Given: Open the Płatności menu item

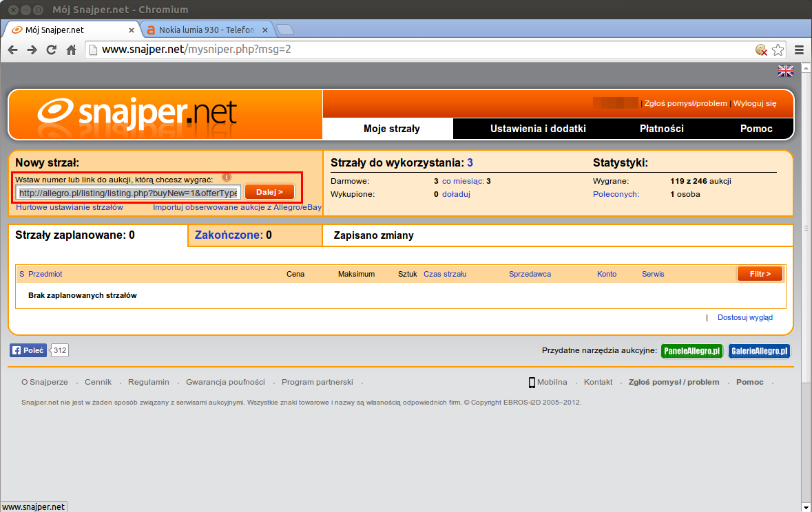Looking at the screenshot, I should [x=661, y=129].
